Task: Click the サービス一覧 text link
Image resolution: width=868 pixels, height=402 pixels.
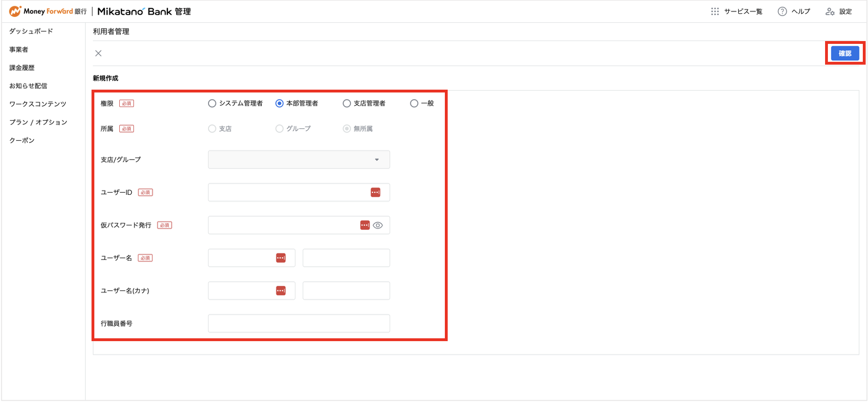Action: pyautogui.click(x=743, y=11)
